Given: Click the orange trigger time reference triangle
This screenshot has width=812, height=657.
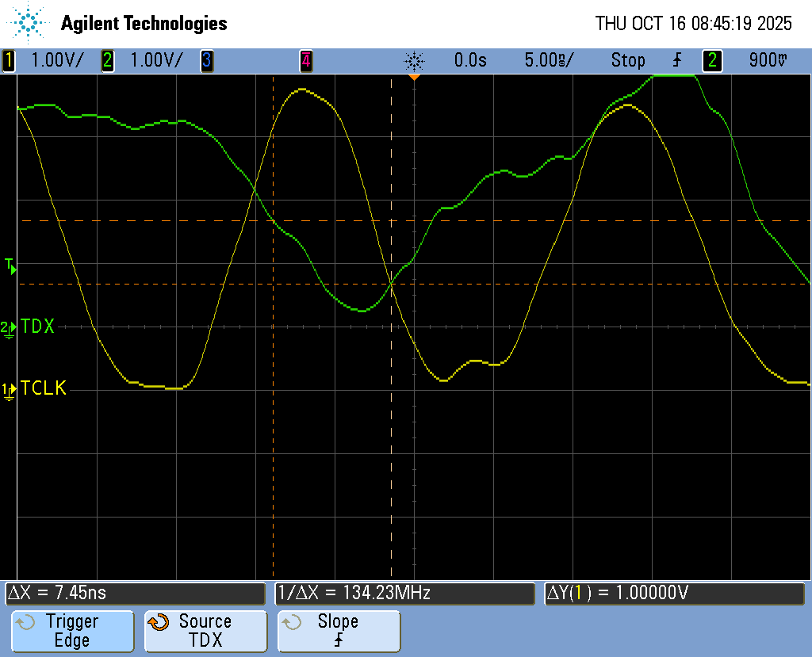Looking at the screenshot, I should click(414, 78).
